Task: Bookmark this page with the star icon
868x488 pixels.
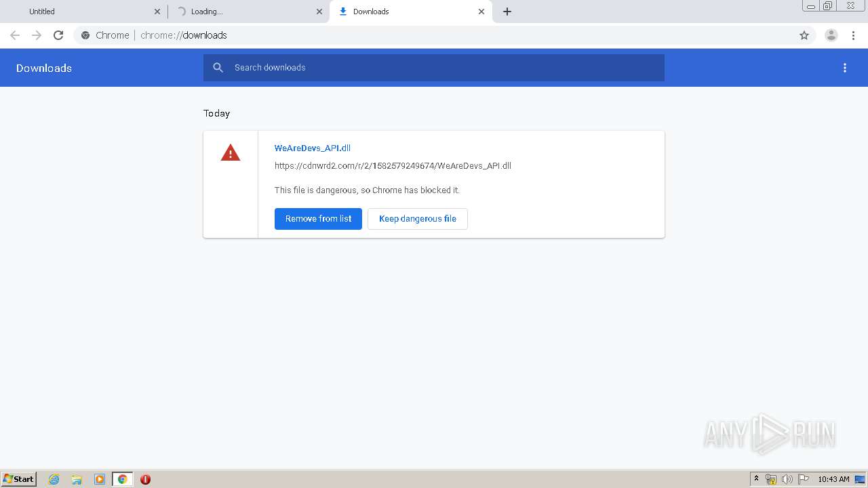Action: click(804, 35)
